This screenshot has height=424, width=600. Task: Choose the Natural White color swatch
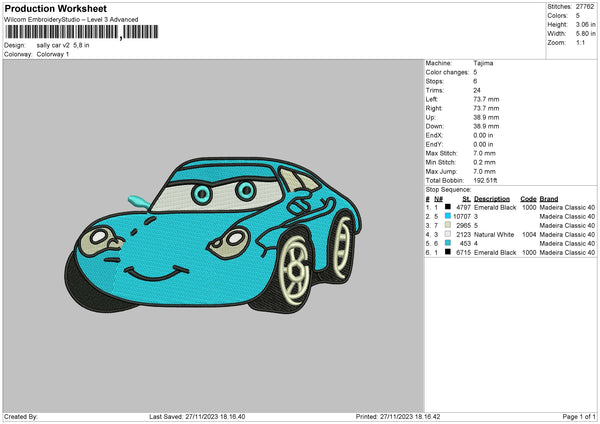446,234
